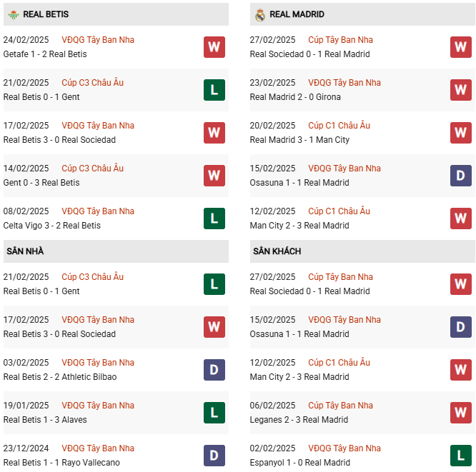This screenshot has width=476, height=472.
Task: Click the Gent 0 - 3 Real Betis result
Action: [41, 183]
